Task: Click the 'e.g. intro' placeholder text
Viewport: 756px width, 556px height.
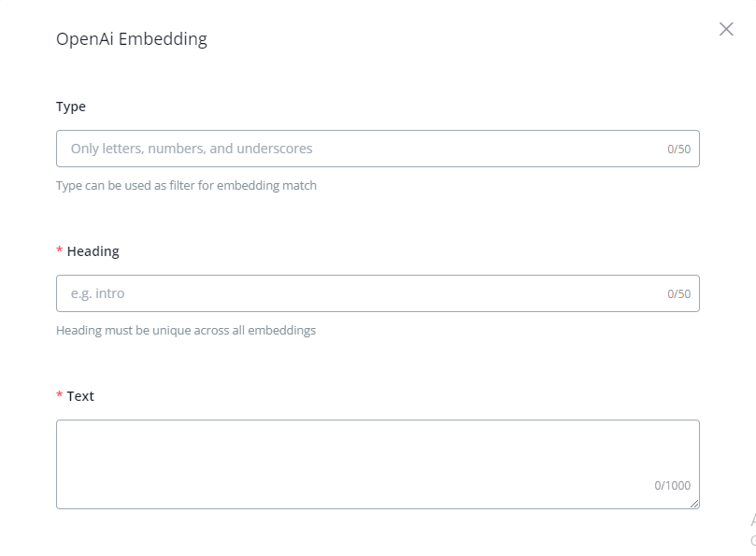Action: (x=97, y=293)
